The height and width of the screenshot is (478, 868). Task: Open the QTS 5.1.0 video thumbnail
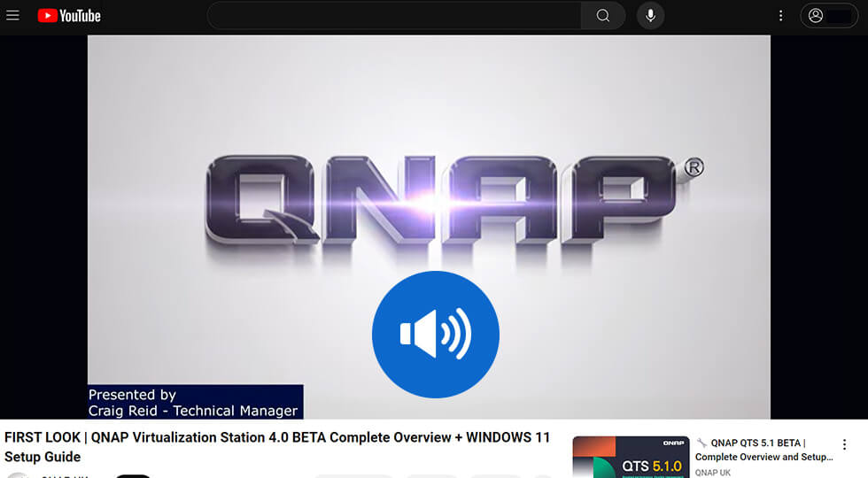click(x=631, y=457)
